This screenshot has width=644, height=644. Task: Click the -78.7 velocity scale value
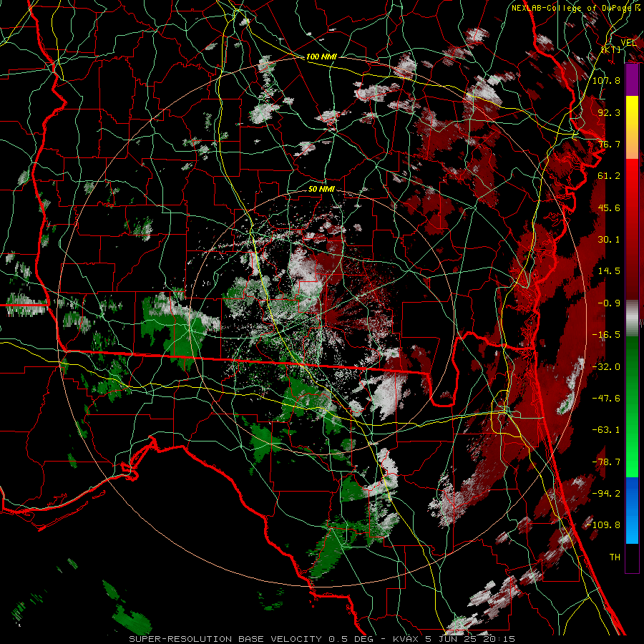tap(606, 462)
